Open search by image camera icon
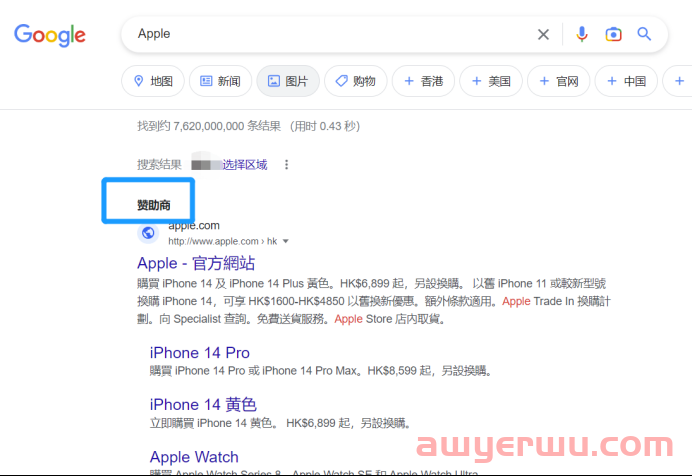 tap(613, 34)
